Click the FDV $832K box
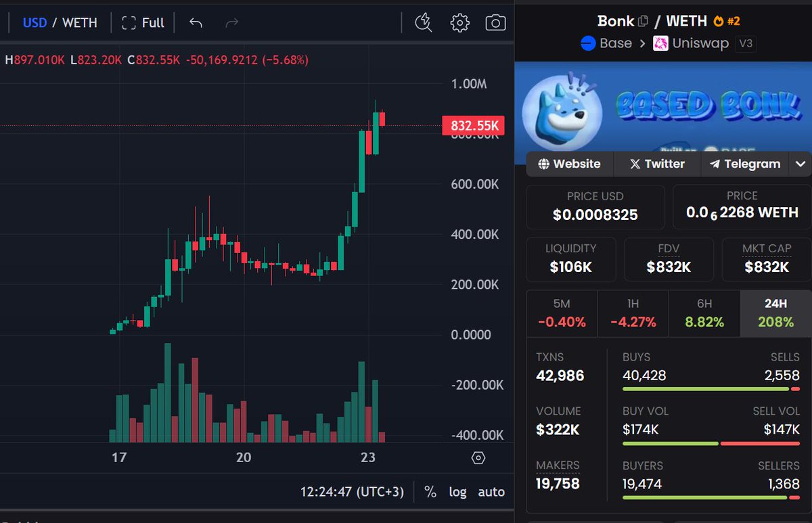The image size is (812, 523). coord(669,259)
